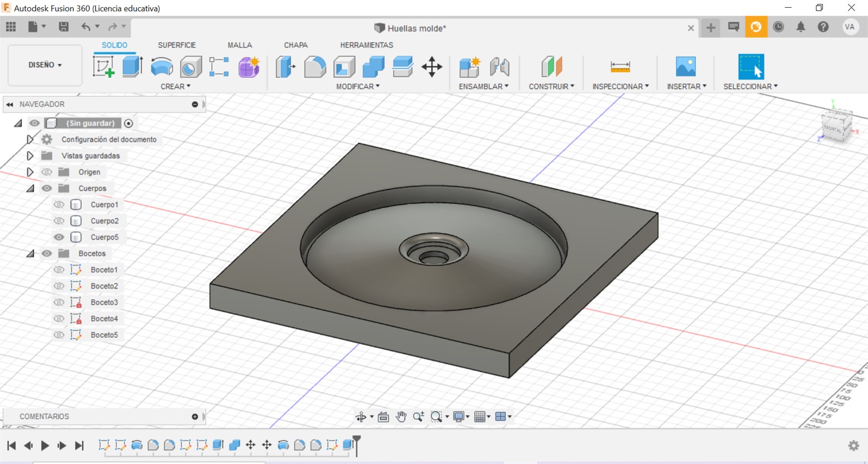
Task: Select the Create Sketch tool
Action: (x=103, y=67)
